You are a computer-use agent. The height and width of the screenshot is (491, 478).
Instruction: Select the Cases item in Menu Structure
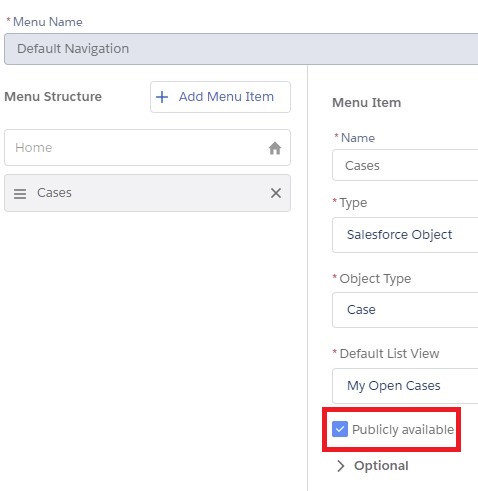(x=147, y=193)
